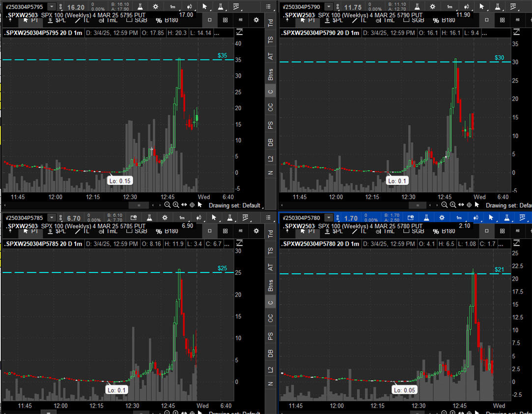Click chart scale toggle icon in 5795 PUT header
Image resolution: width=532 pixels, height=414 pixels.
(x=240, y=32)
